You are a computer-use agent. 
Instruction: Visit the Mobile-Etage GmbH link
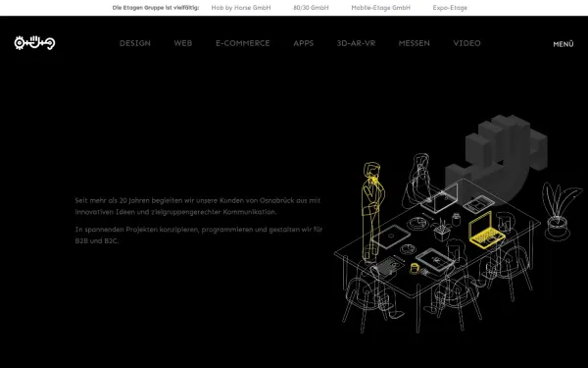(x=380, y=8)
